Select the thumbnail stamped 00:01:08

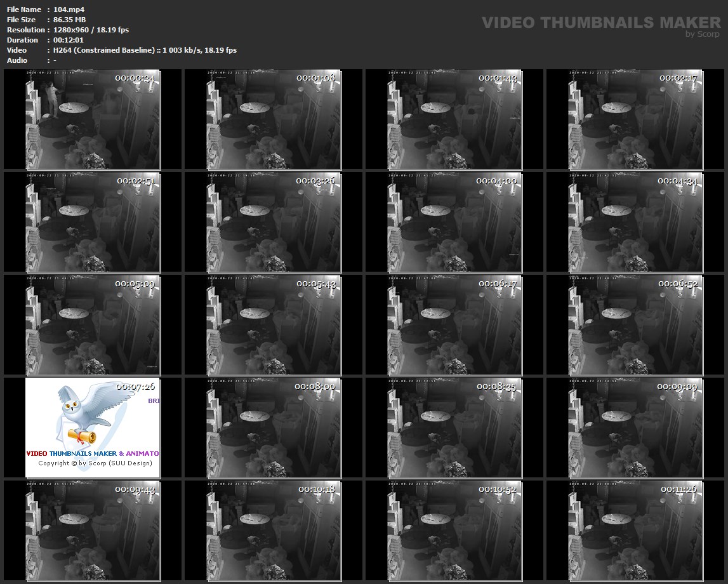(274, 119)
